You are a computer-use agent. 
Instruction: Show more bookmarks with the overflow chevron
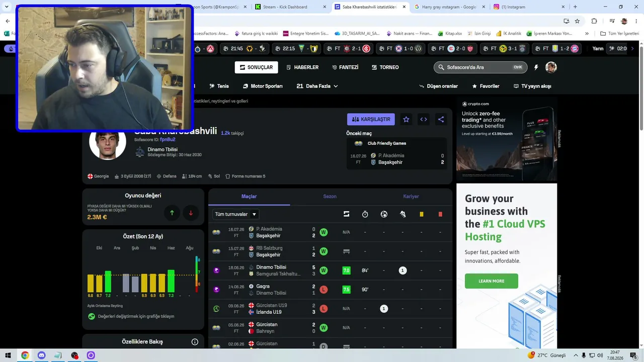[587, 34]
